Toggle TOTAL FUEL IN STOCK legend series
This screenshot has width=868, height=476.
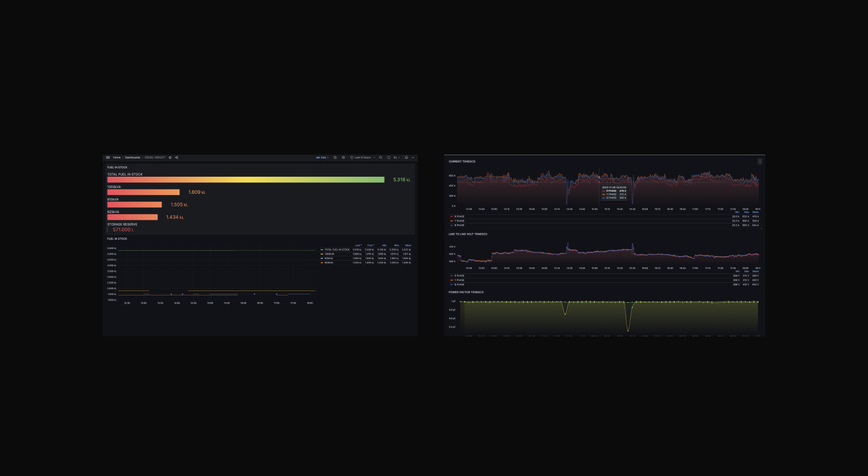(x=337, y=250)
